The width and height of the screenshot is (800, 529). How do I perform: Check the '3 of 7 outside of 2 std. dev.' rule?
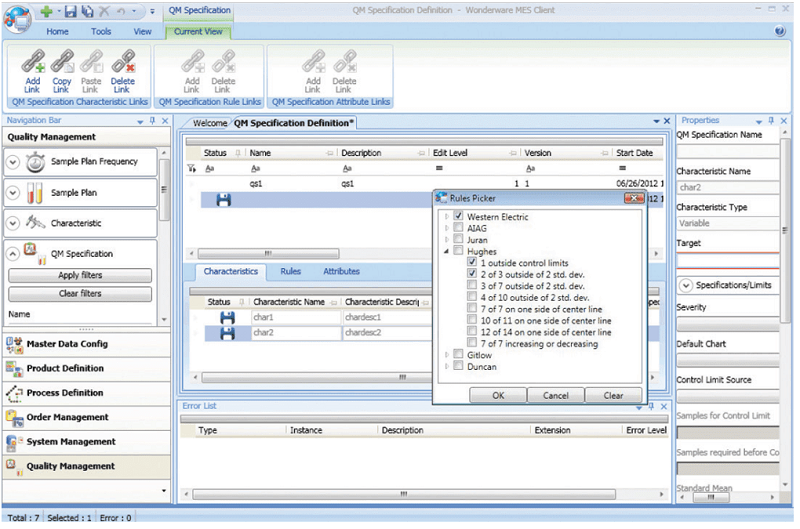[x=472, y=285]
